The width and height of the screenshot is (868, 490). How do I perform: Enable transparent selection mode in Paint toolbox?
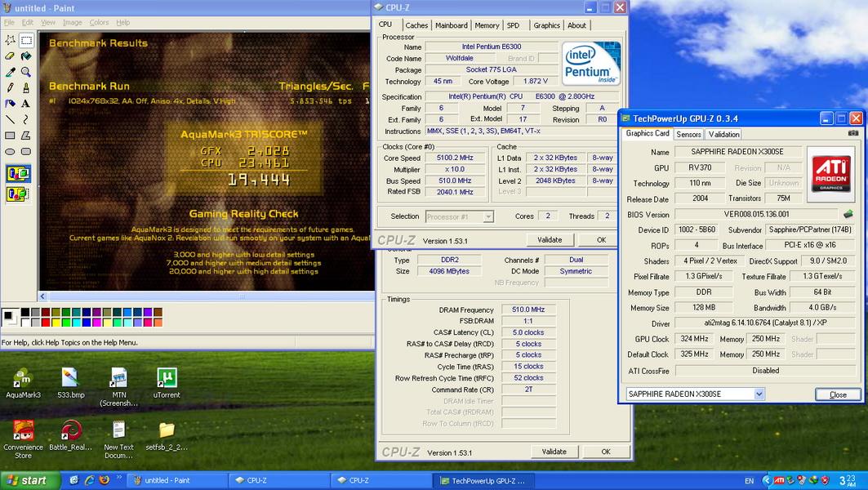[18, 194]
